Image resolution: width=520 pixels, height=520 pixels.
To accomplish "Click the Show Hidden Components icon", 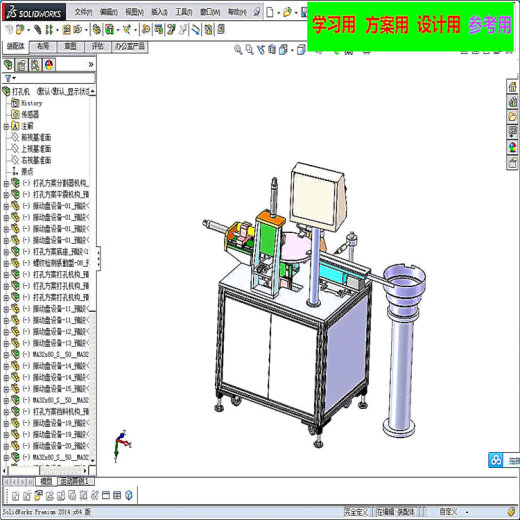I will click(96, 30).
